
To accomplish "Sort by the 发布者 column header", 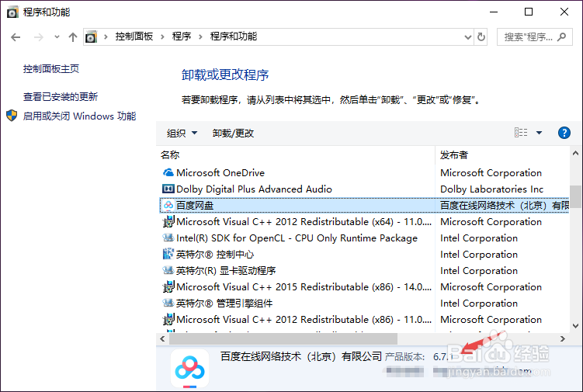I will pos(454,155).
